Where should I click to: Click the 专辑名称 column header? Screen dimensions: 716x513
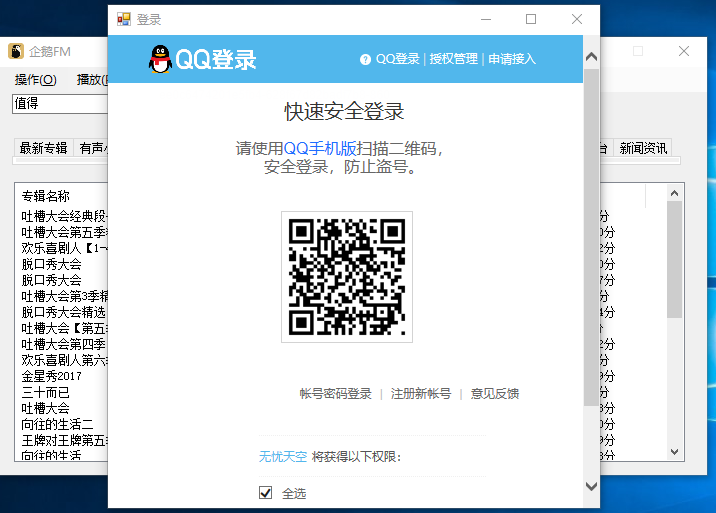[46, 196]
